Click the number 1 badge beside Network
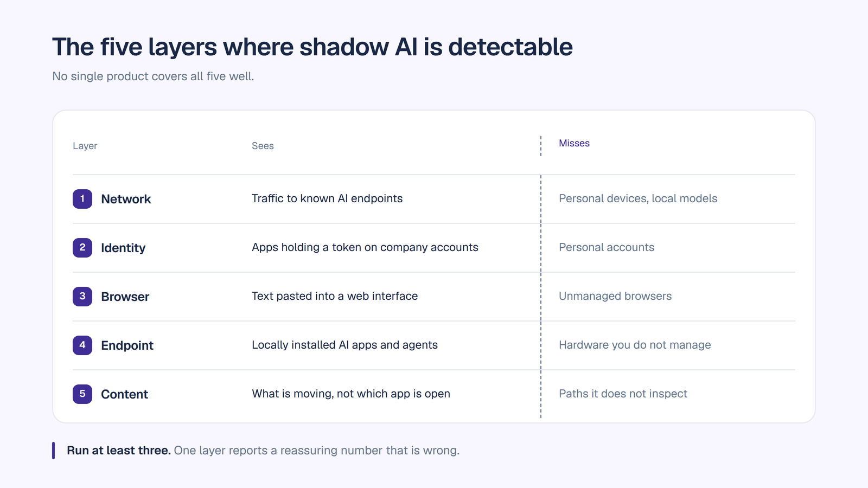This screenshot has width=868, height=488. pos(82,199)
